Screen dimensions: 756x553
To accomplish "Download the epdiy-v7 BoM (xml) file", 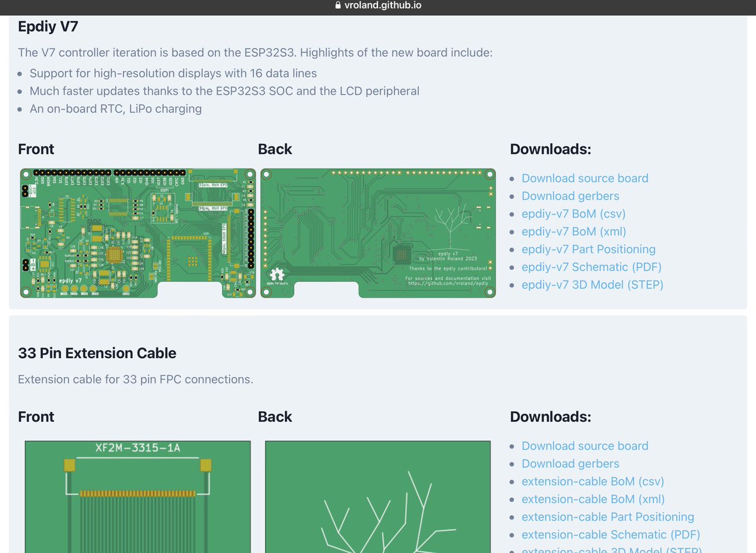I will 573,231.
